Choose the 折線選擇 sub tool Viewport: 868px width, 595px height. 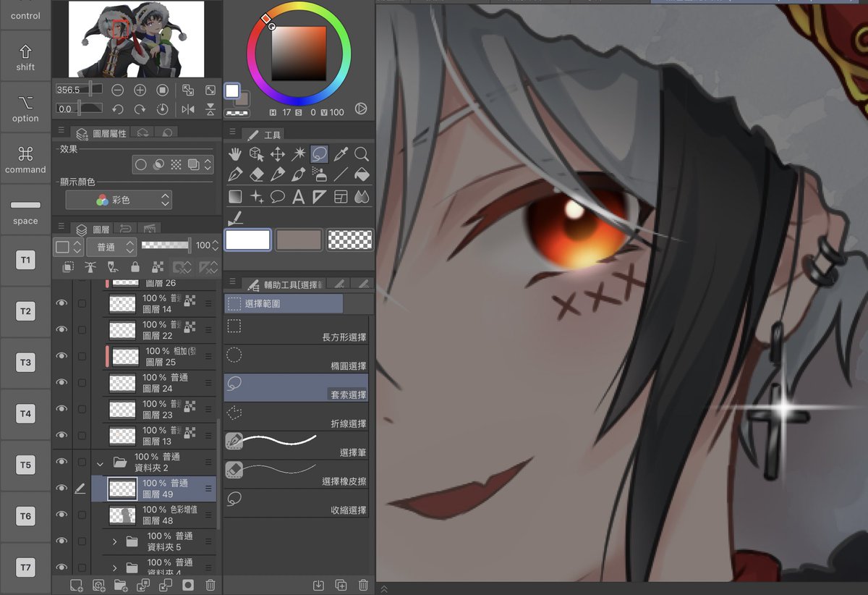point(297,416)
